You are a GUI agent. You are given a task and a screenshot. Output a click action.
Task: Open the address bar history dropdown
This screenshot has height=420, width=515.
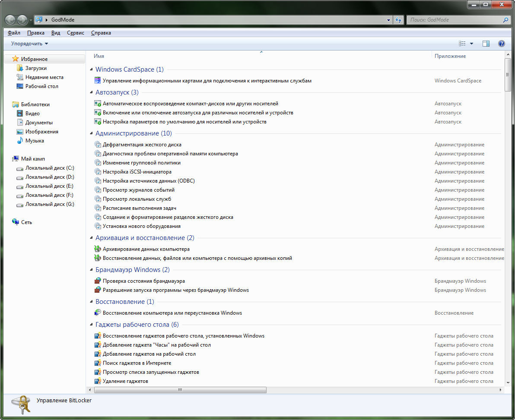click(x=388, y=20)
